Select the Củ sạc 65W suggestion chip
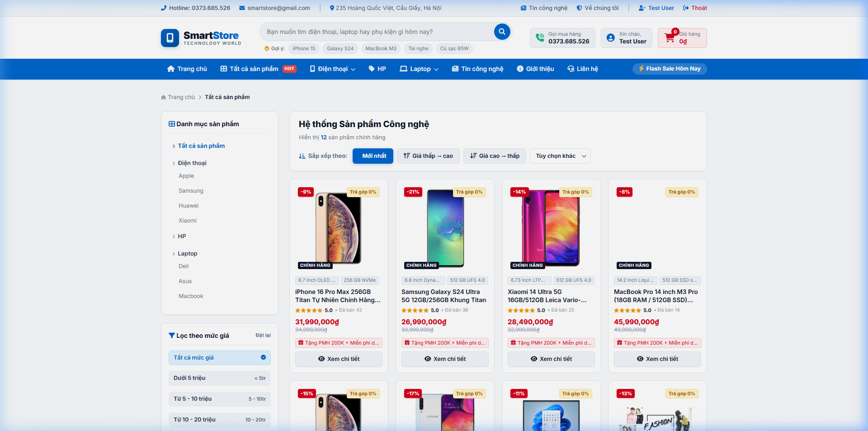The width and height of the screenshot is (868, 431). pyautogui.click(x=454, y=49)
